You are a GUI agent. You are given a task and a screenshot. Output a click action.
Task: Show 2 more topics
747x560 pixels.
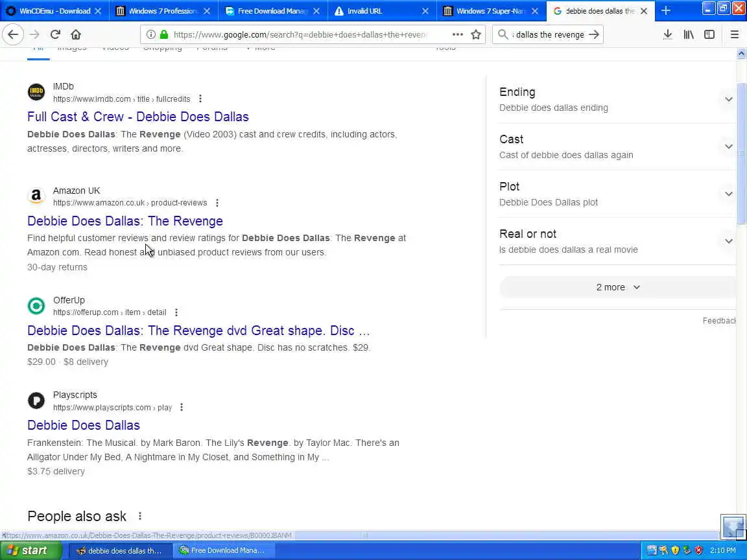(x=618, y=287)
